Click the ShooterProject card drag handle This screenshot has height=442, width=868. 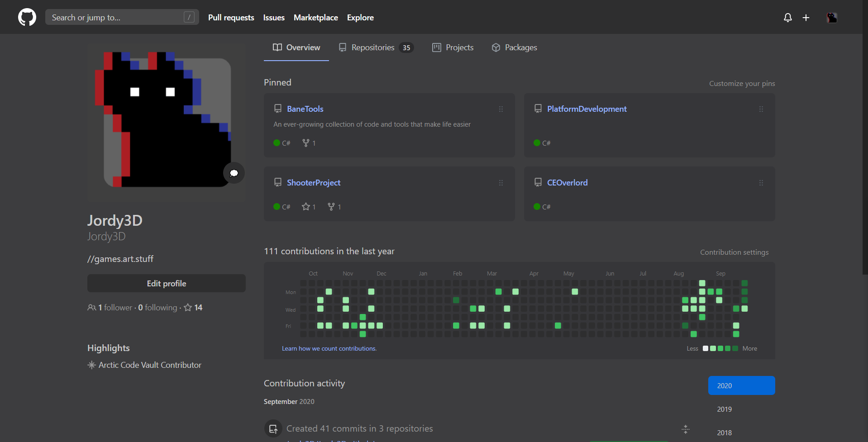click(x=501, y=183)
